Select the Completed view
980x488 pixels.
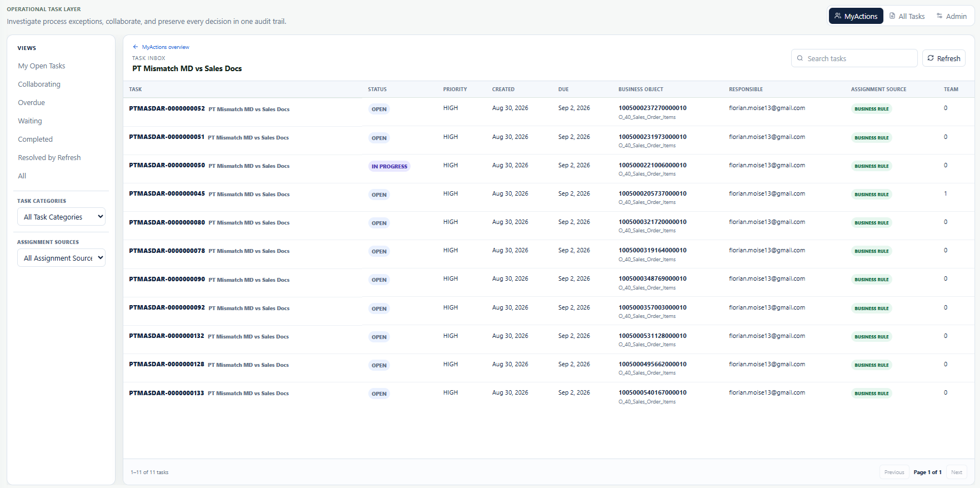coord(35,140)
